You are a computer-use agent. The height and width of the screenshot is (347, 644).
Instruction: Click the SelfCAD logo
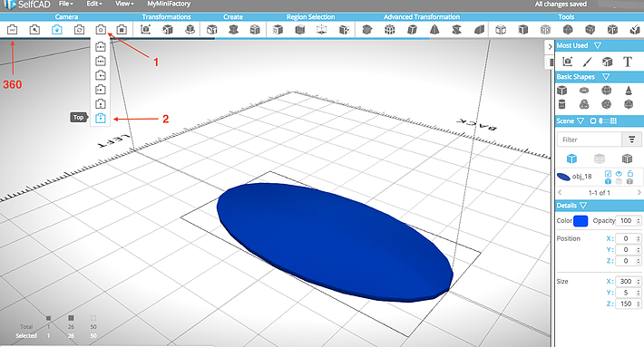click(x=26, y=5)
